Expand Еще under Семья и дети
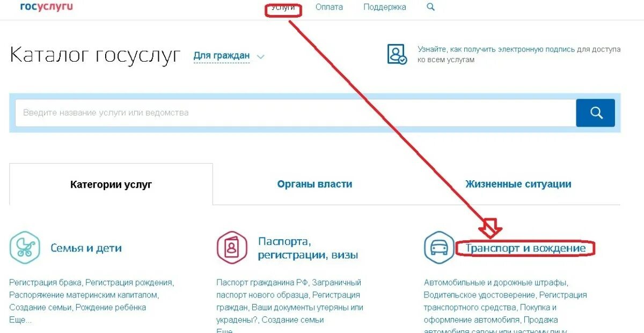 [x=20, y=320]
